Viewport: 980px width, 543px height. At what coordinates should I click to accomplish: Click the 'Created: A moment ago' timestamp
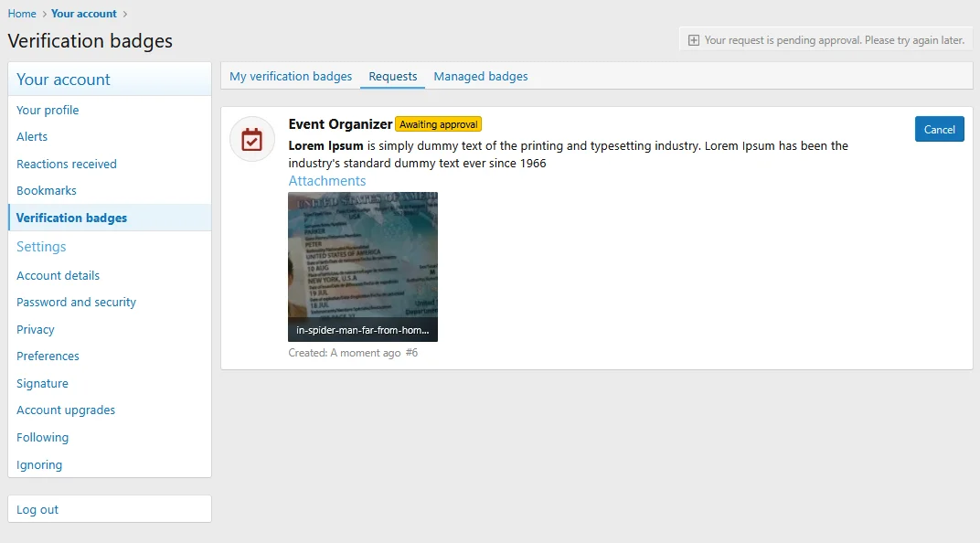(x=345, y=353)
